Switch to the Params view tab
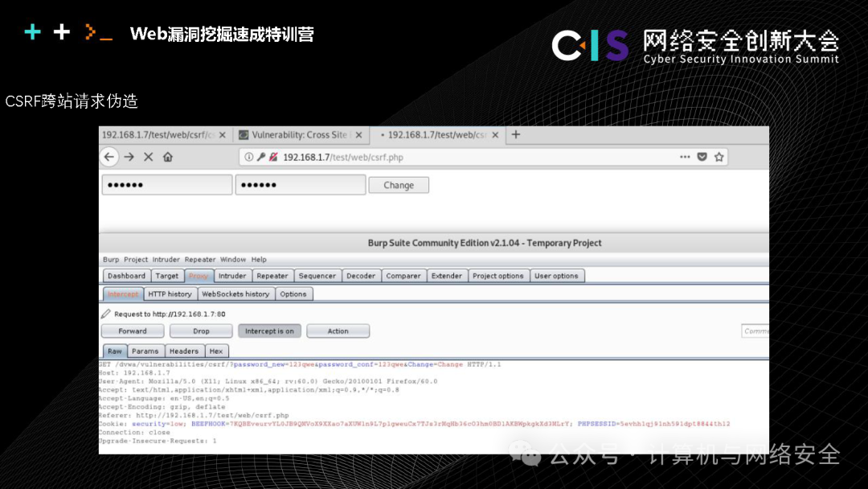The image size is (868, 489). tap(145, 351)
